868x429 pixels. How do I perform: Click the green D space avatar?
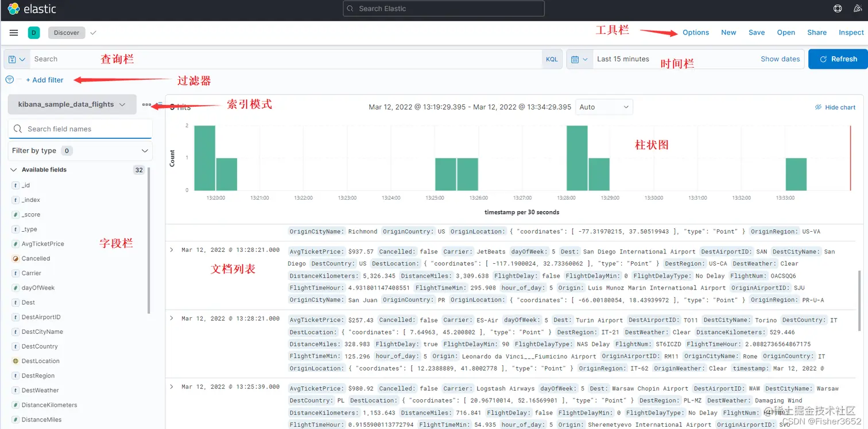tap(34, 33)
